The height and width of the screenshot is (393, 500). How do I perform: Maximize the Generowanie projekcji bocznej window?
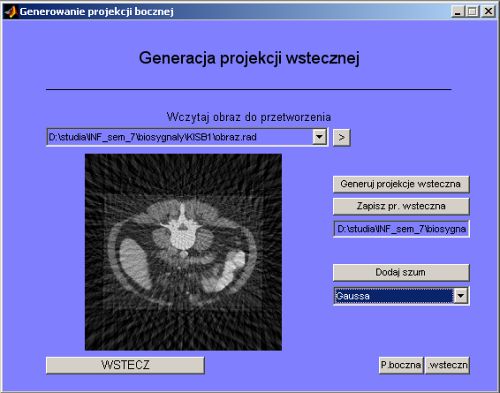coord(472,12)
